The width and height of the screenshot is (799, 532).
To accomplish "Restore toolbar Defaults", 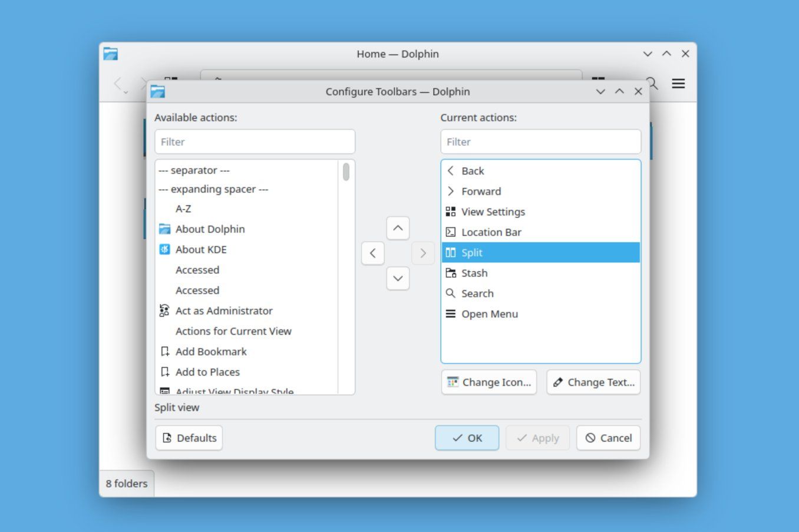I will pyautogui.click(x=189, y=438).
